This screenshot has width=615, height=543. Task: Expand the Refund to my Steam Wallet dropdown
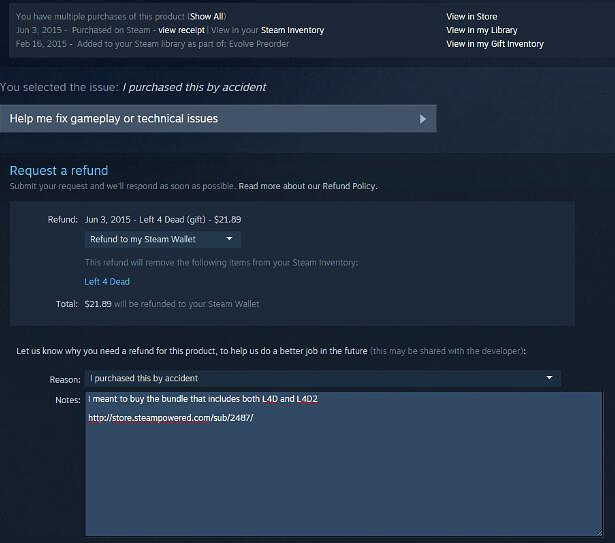163,239
